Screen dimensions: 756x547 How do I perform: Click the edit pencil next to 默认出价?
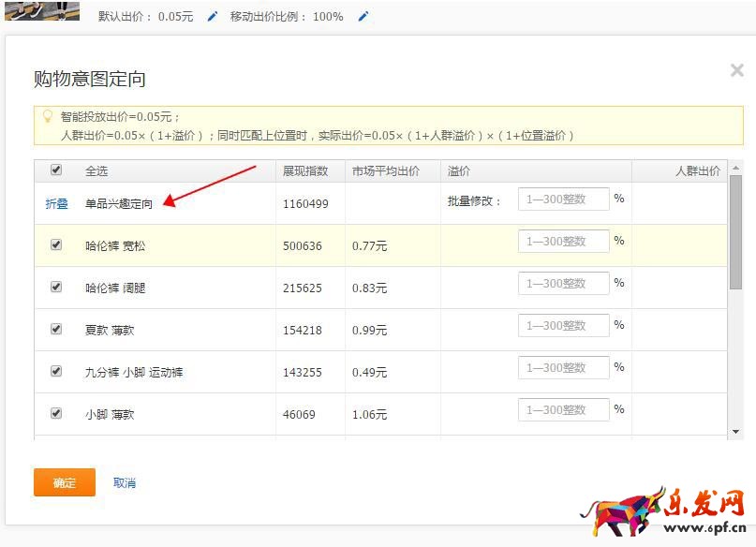pos(213,17)
